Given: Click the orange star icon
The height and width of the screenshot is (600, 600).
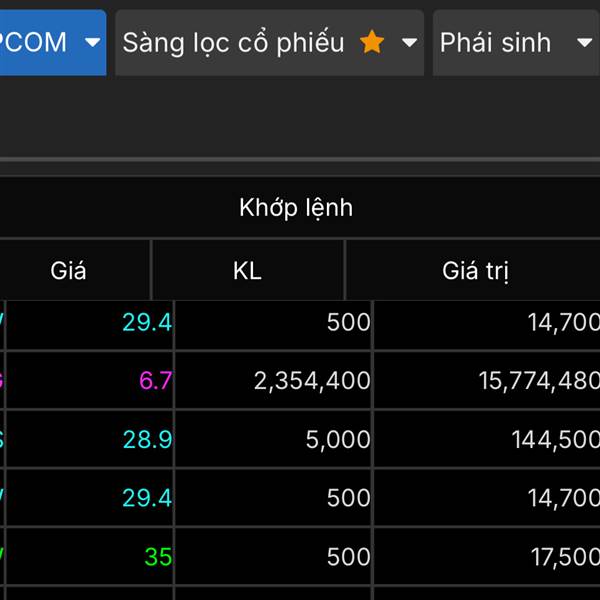Looking at the screenshot, I should tap(372, 42).
